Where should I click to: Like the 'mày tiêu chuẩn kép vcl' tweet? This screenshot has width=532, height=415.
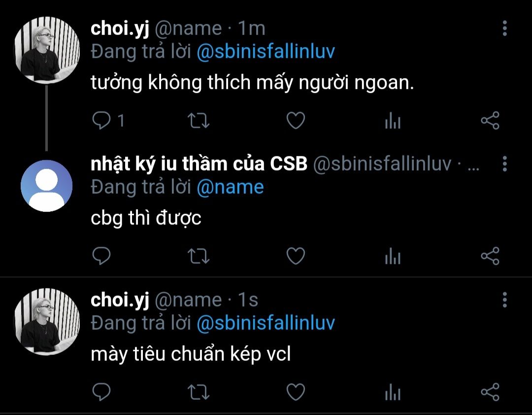tap(296, 392)
